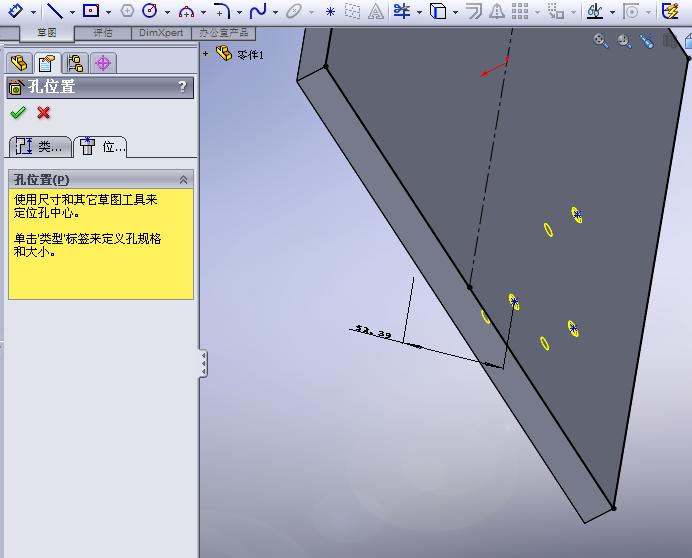Select the Trim Entities tool
Viewport: 692px width, 558px height.
[402, 11]
